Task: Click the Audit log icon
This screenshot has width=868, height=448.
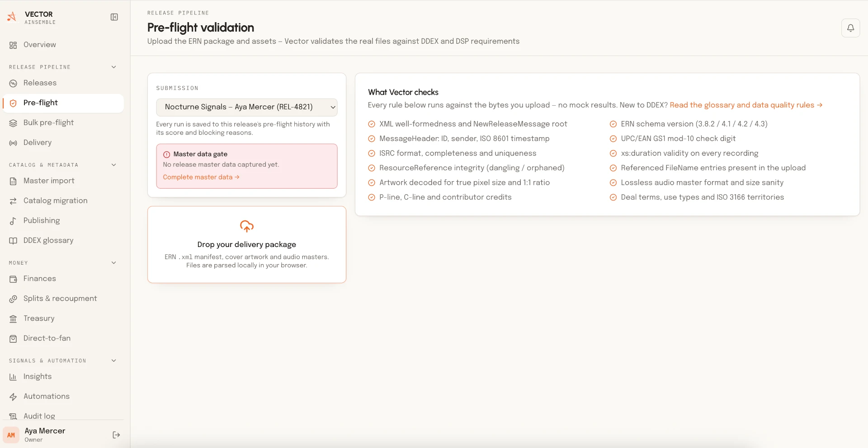Action: (13, 416)
